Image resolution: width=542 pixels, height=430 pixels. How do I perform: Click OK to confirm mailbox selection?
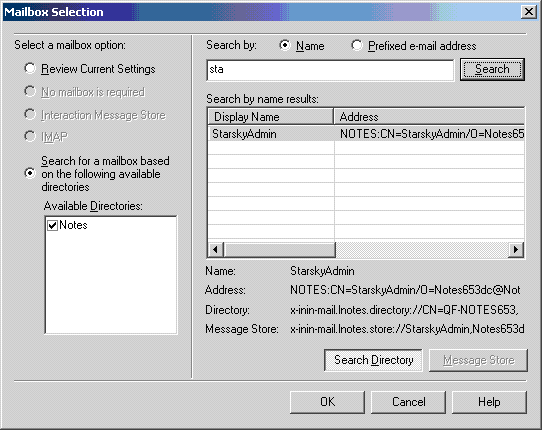(x=327, y=402)
